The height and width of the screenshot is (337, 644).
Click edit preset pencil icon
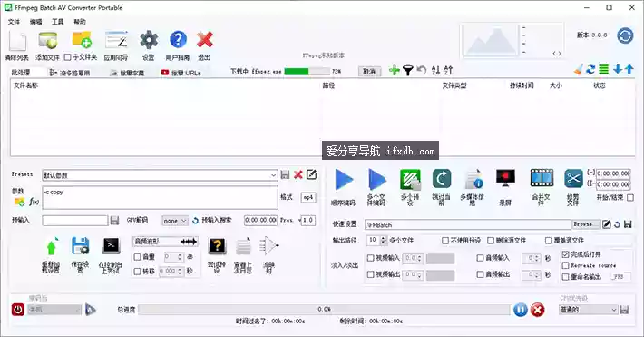[x=312, y=174]
